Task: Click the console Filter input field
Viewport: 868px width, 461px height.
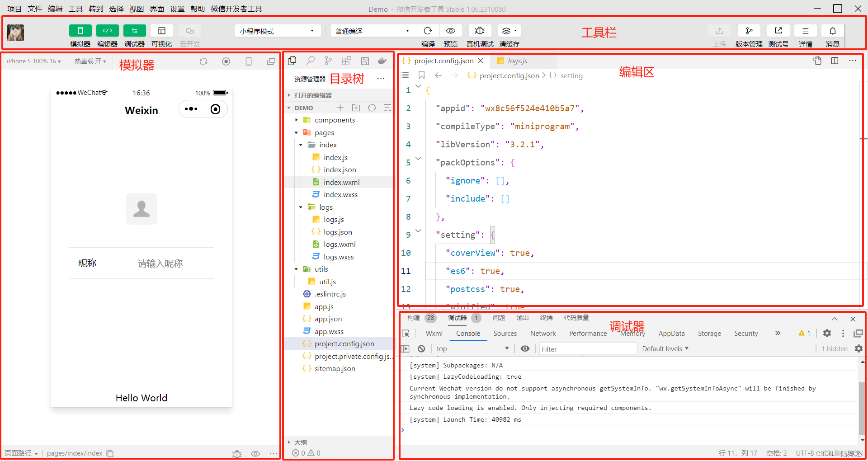Action: tap(588, 348)
